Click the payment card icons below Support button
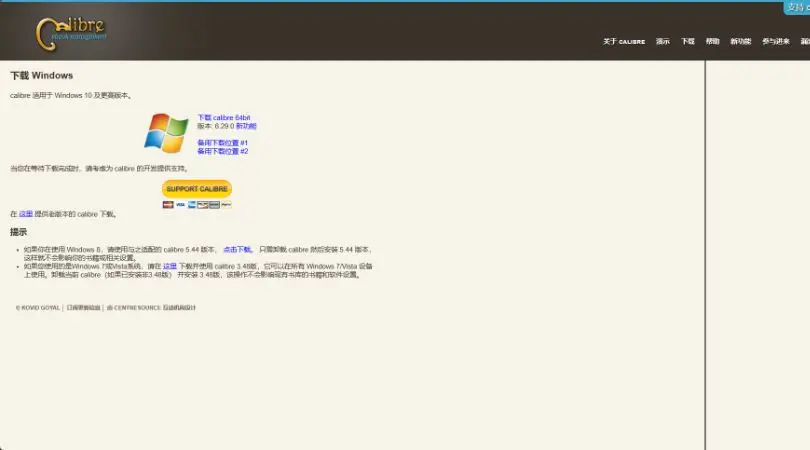Image resolution: width=810 pixels, height=450 pixels. pyautogui.click(x=197, y=205)
